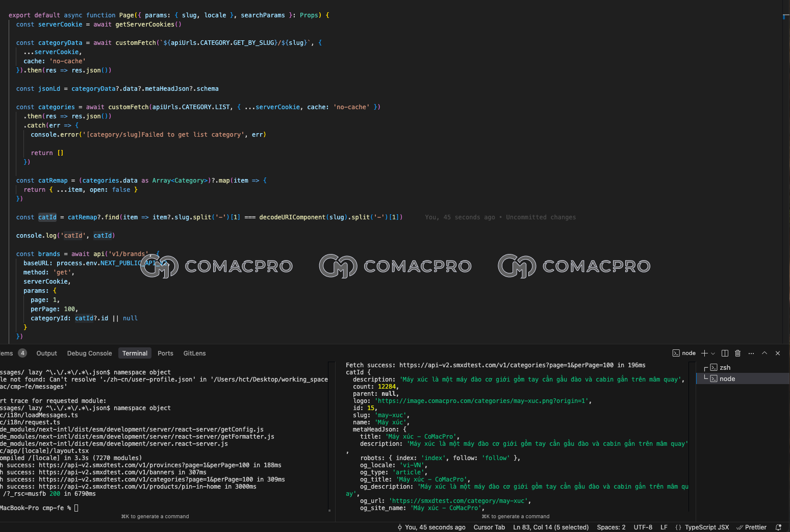Select the node terminal in the list
Image resolution: width=790 pixels, height=532 pixels.
coord(727,378)
